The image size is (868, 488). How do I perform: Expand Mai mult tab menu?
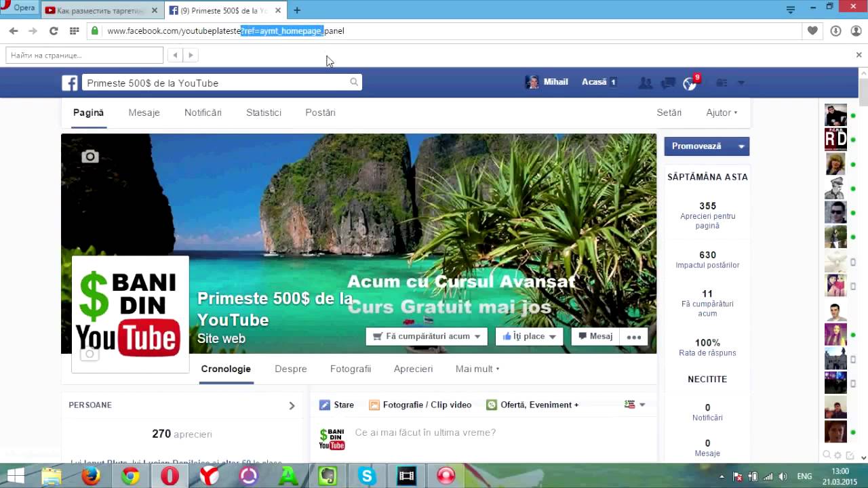click(x=477, y=369)
